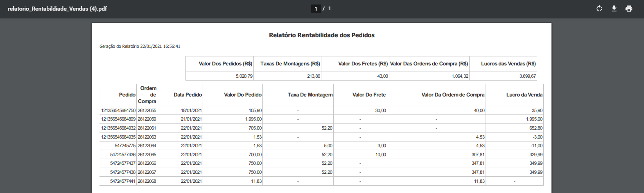Click the pedido value 105,90
Screen dimensions: 644x193
(255, 110)
